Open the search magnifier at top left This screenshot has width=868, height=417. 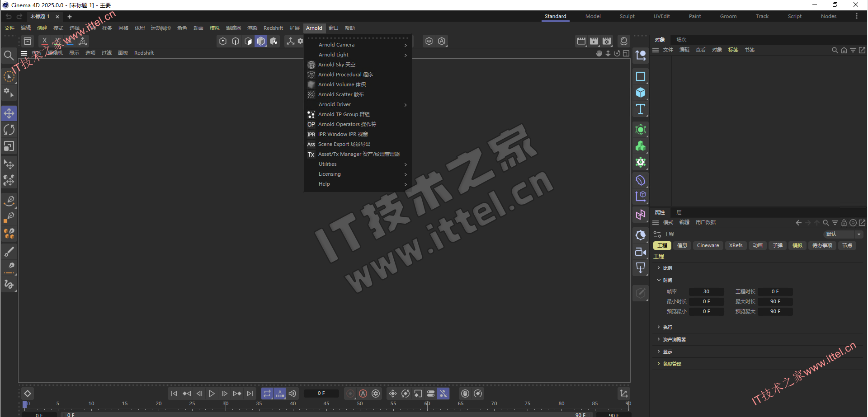9,56
